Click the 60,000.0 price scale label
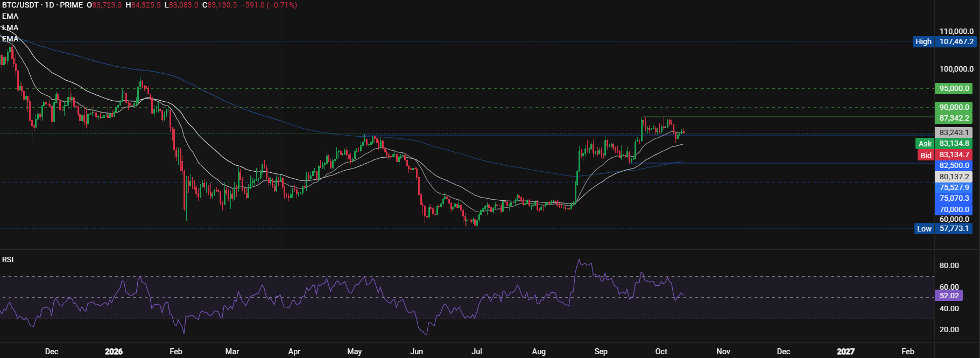 coord(954,219)
